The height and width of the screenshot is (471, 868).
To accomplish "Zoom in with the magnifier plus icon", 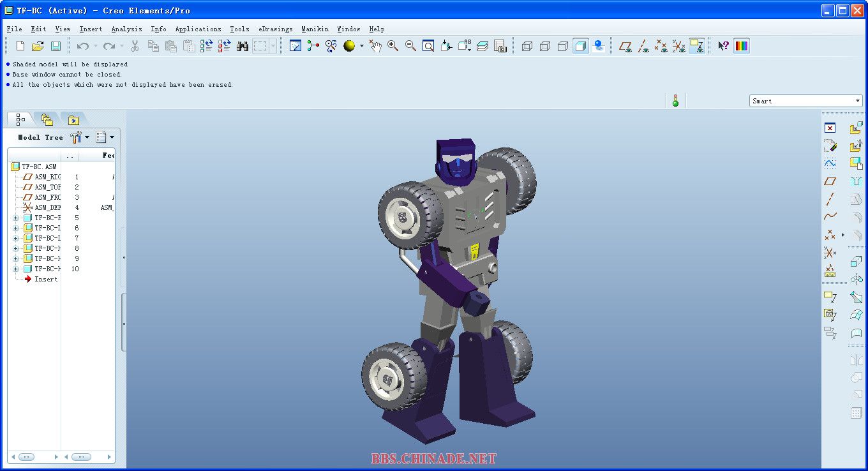I will point(393,46).
